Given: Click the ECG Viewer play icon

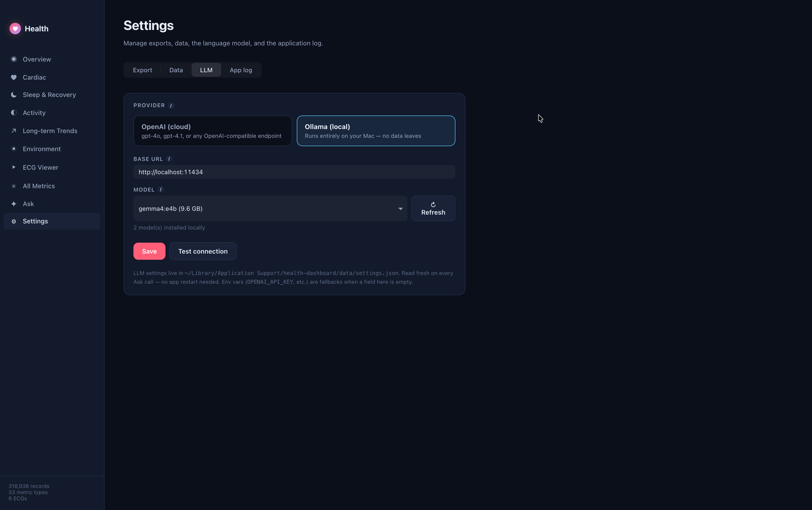Looking at the screenshot, I should pos(14,167).
